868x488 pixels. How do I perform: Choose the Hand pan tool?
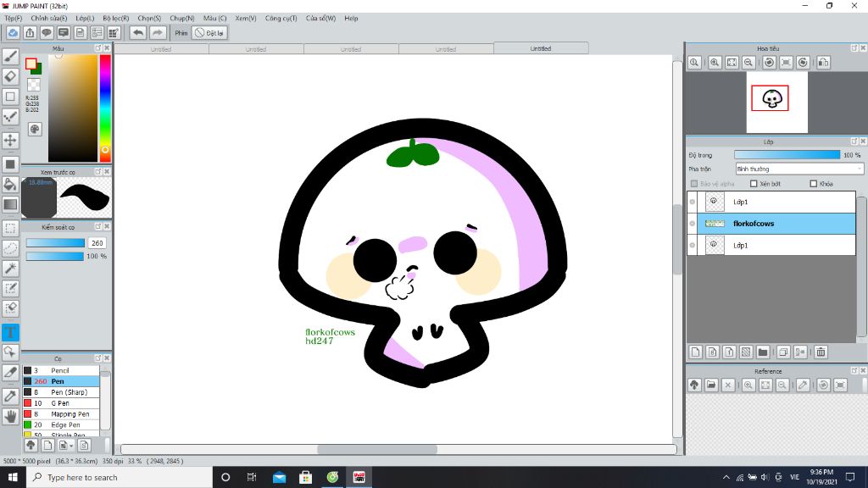pos(10,416)
